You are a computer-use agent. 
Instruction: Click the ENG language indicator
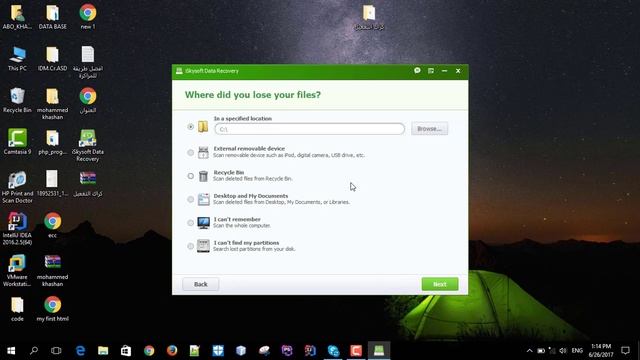[577, 351]
